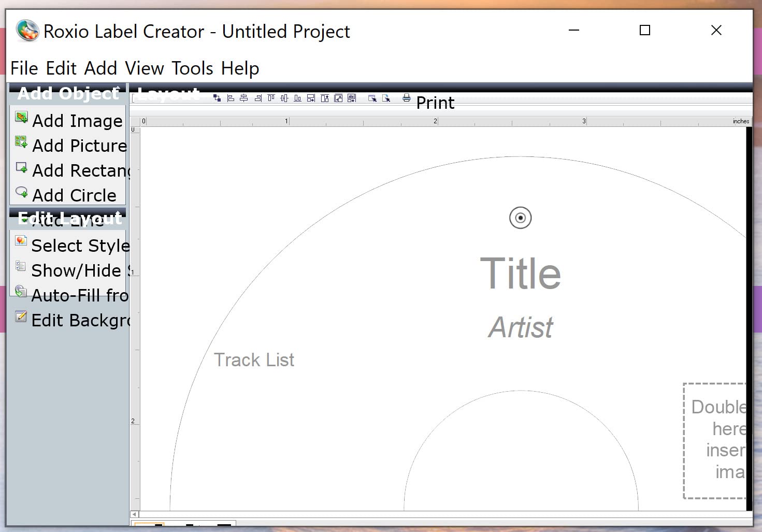Click the Add Picture label

(79, 146)
